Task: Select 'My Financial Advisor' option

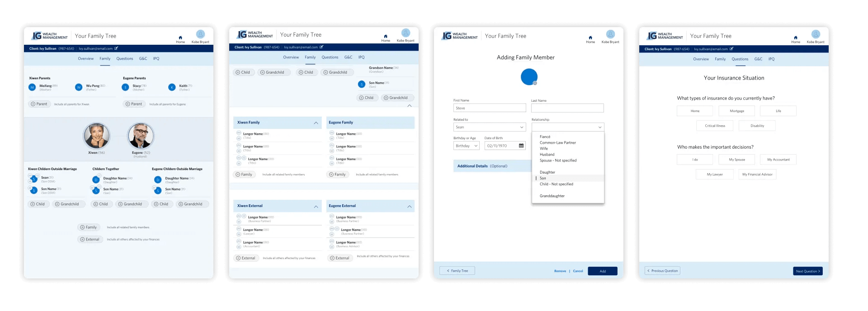Action: coord(757,174)
